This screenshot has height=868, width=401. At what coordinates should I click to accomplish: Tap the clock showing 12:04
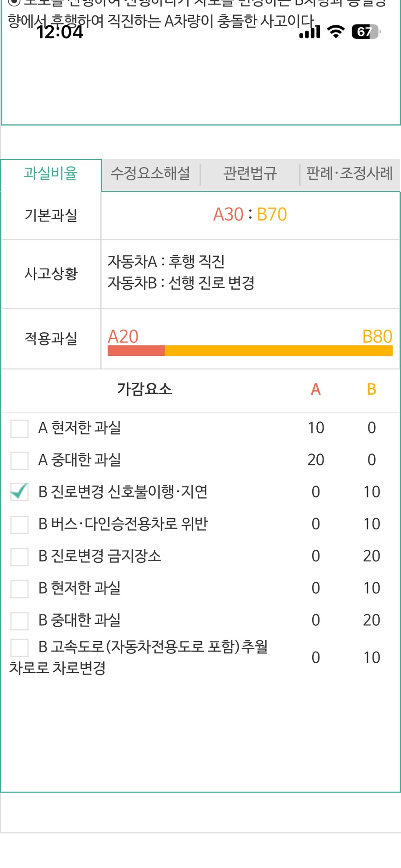60,32
